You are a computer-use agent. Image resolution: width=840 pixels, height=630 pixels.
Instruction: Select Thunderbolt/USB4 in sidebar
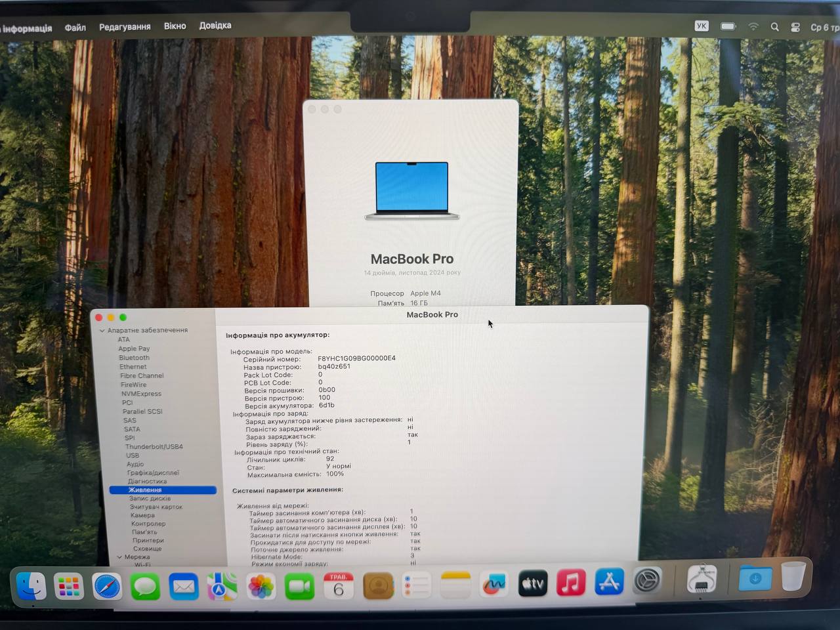[154, 447]
